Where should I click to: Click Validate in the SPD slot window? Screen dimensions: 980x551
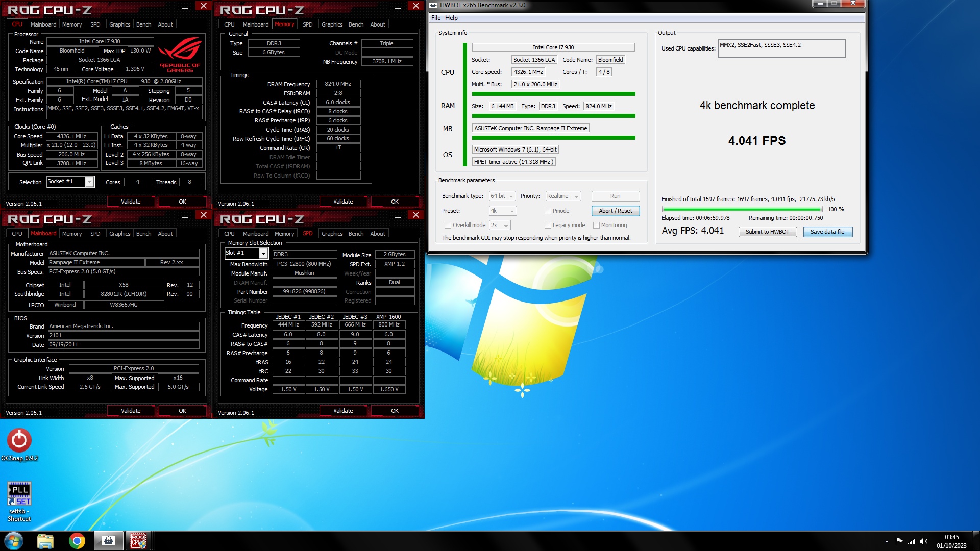pyautogui.click(x=343, y=411)
